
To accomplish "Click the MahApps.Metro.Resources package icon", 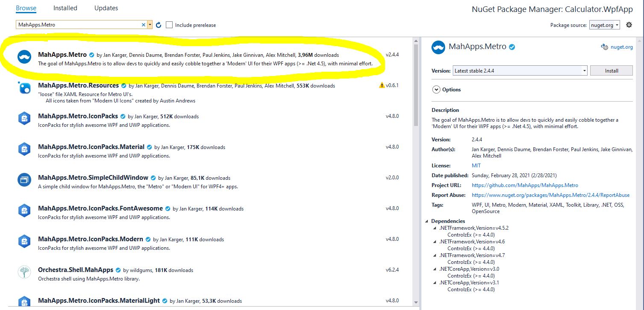I will point(24,88).
